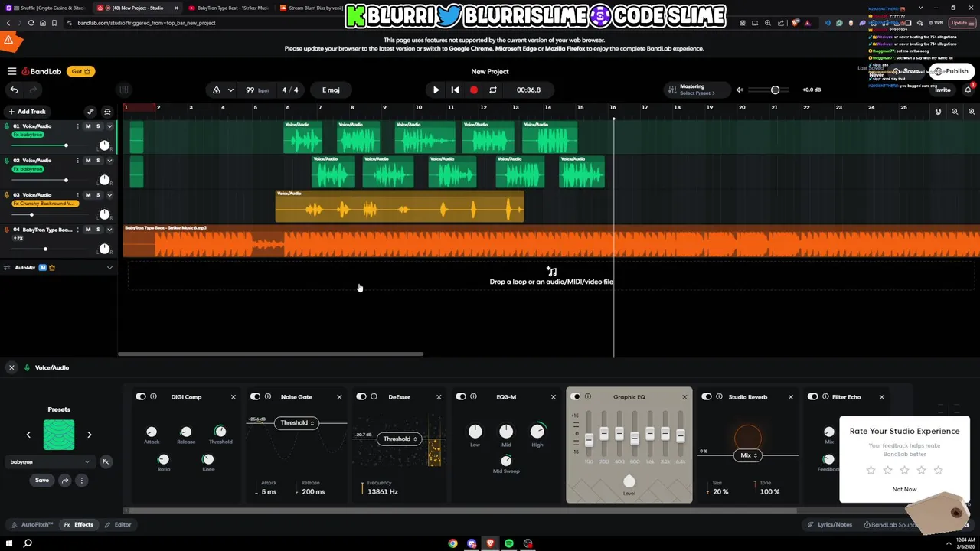Dismiss rating popup with Not Now
980x551 pixels.
tap(904, 489)
